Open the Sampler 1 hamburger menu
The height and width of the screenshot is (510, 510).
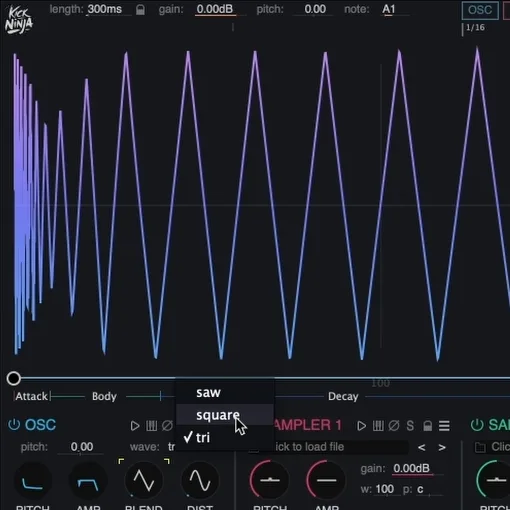(444, 426)
